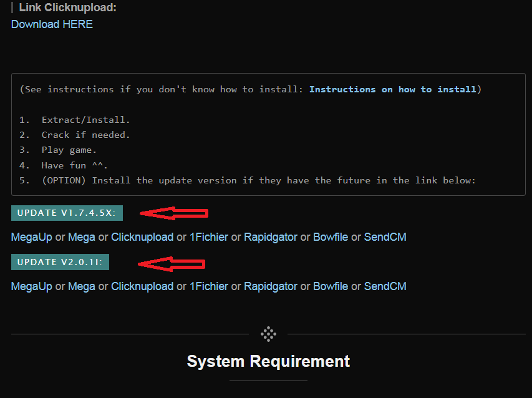Open 1Fichier link under Update V1.7.4.5X
This screenshot has width=532, height=398.
209,237
